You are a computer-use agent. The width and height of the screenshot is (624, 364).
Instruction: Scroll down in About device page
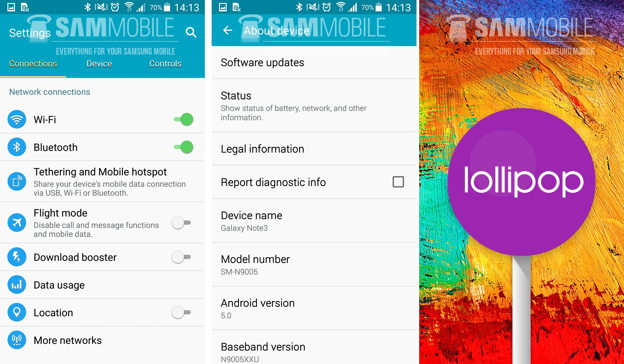coord(312,338)
